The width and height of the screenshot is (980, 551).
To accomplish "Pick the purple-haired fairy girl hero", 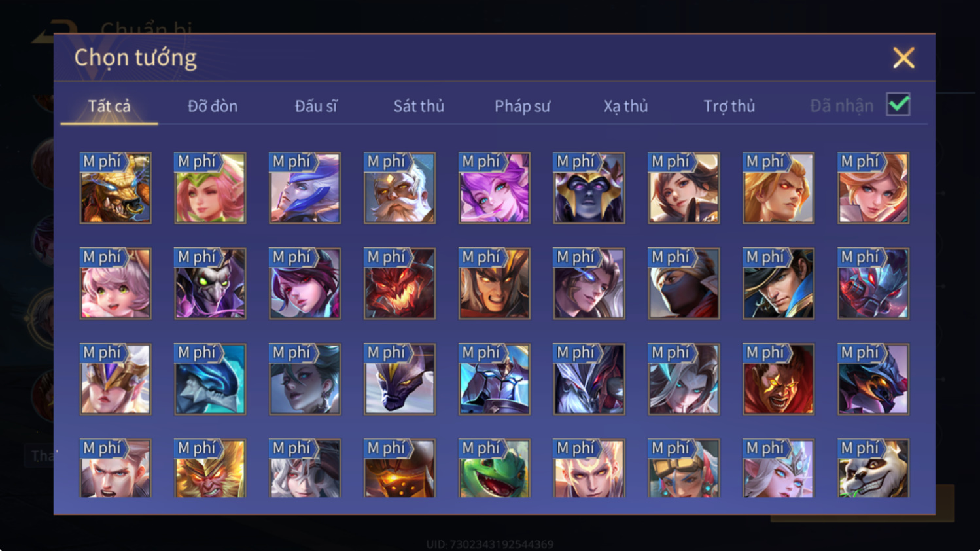I will pyautogui.click(x=495, y=188).
